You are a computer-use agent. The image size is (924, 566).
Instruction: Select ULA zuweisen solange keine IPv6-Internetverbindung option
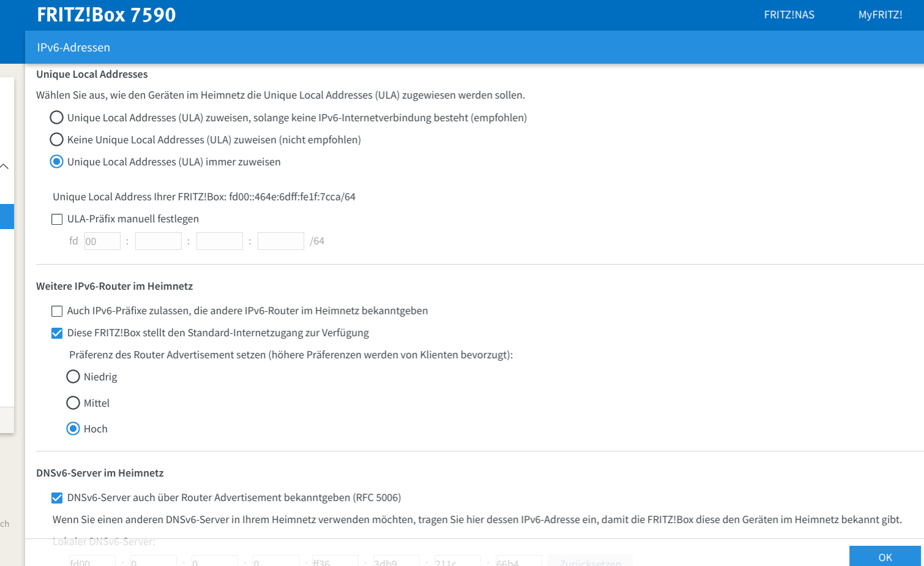coord(56,118)
